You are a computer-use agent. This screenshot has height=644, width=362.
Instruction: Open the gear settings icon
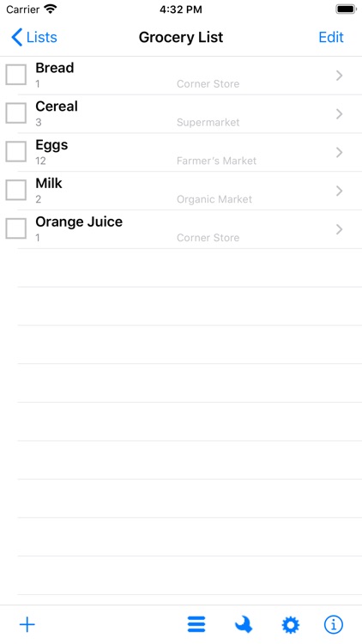291,625
